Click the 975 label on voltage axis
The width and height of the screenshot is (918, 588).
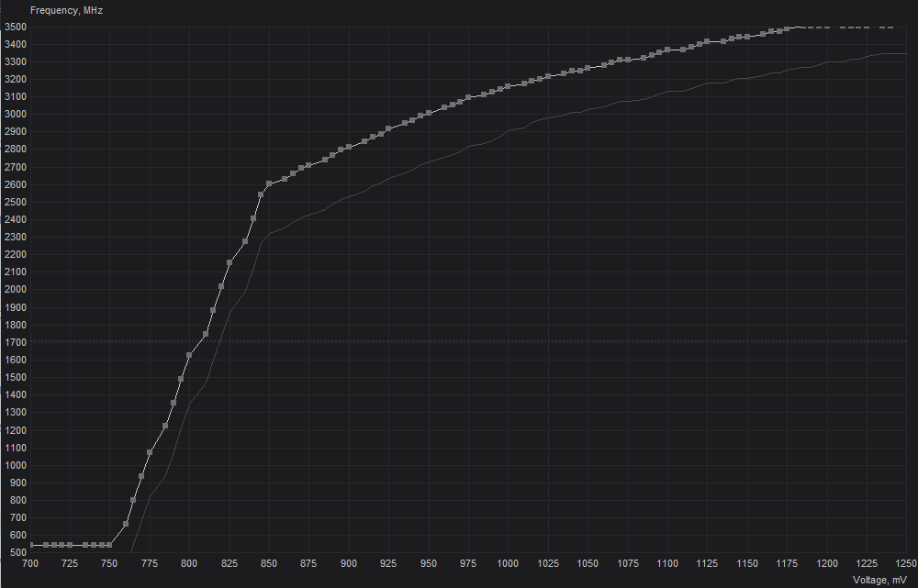point(468,563)
